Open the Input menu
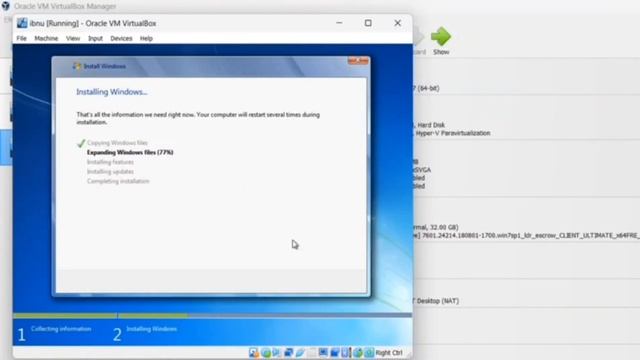640x360 pixels. click(x=96, y=38)
